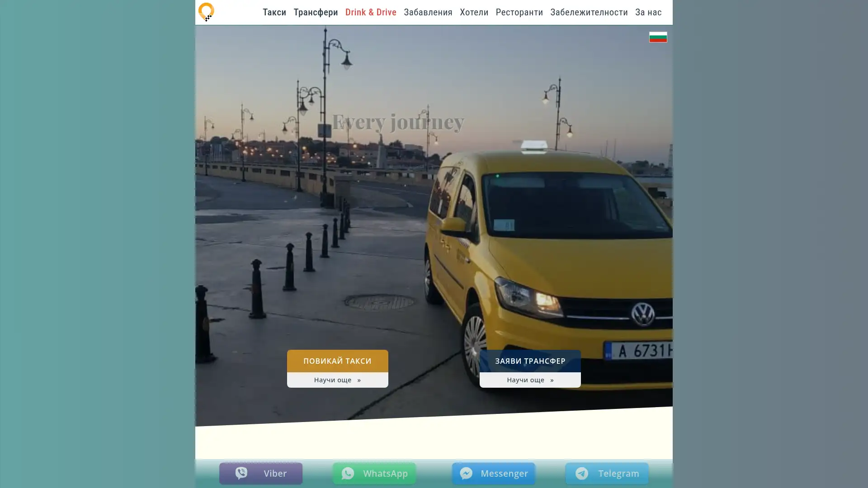Image resolution: width=868 pixels, height=488 pixels.
Task: Navigate to Забавления section
Action: tap(428, 12)
